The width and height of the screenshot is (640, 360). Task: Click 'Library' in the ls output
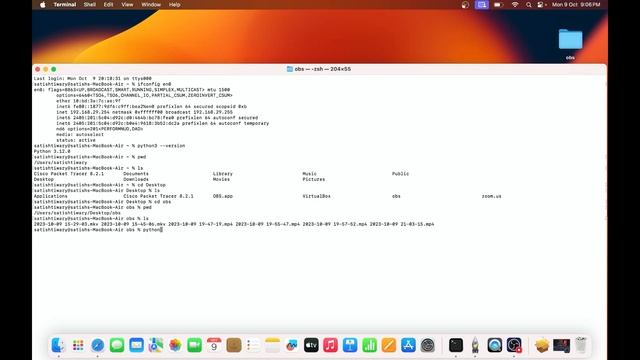pos(222,173)
